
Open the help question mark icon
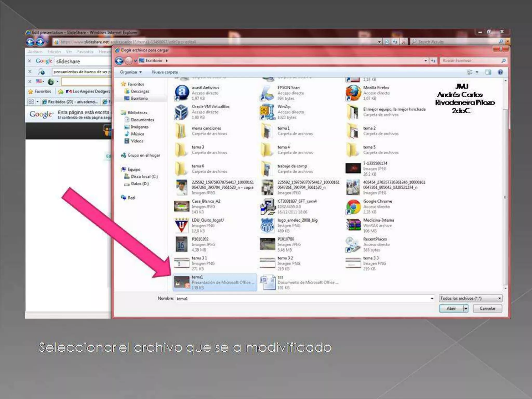(500, 72)
